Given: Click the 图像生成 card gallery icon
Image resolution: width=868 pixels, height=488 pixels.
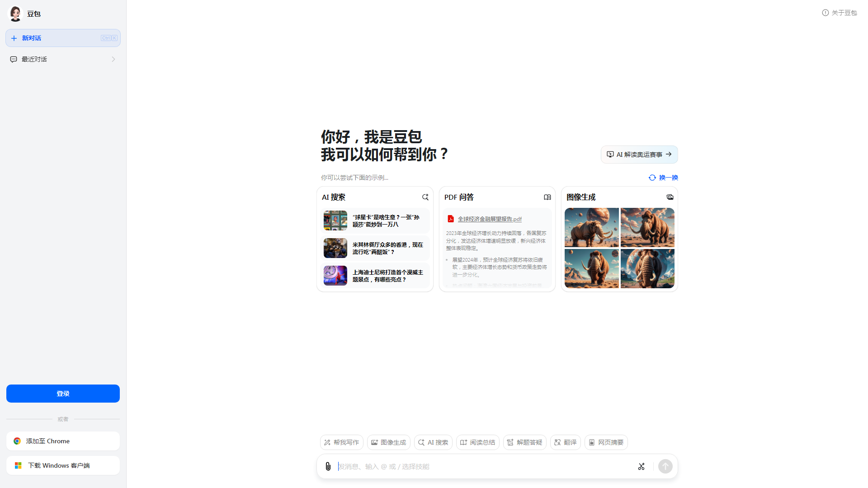Looking at the screenshot, I should tap(670, 197).
